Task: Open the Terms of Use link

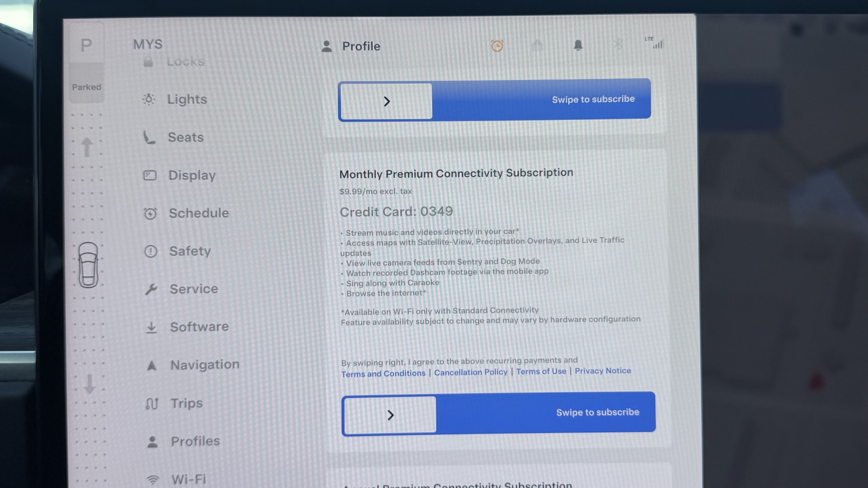Action: pos(541,371)
